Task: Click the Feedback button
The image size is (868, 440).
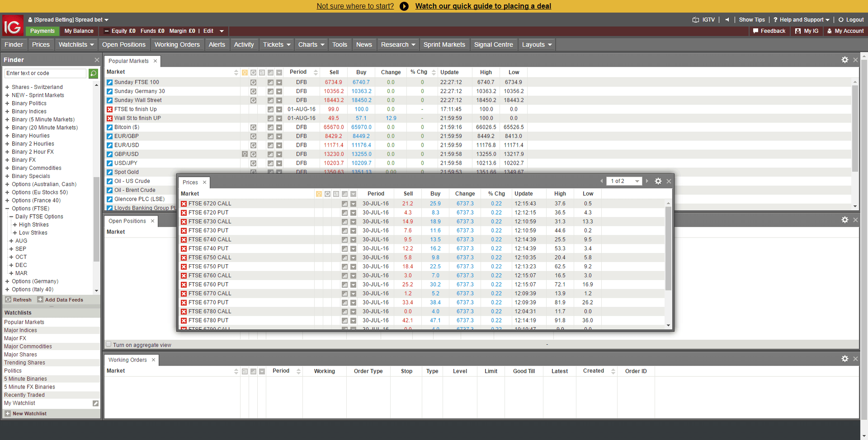Action: coord(769,31)
